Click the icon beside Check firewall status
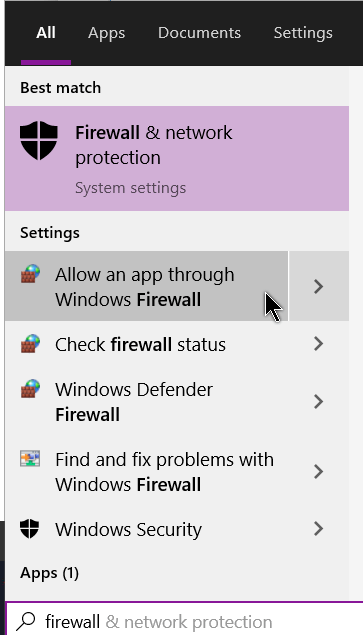The image size is (363, 635). point(30,343)
